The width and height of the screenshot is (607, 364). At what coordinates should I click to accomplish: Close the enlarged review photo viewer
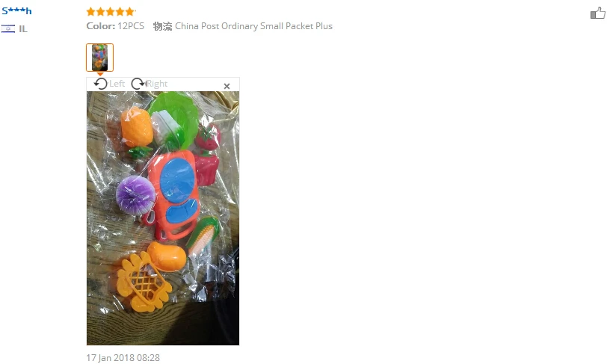coord(227,86)
